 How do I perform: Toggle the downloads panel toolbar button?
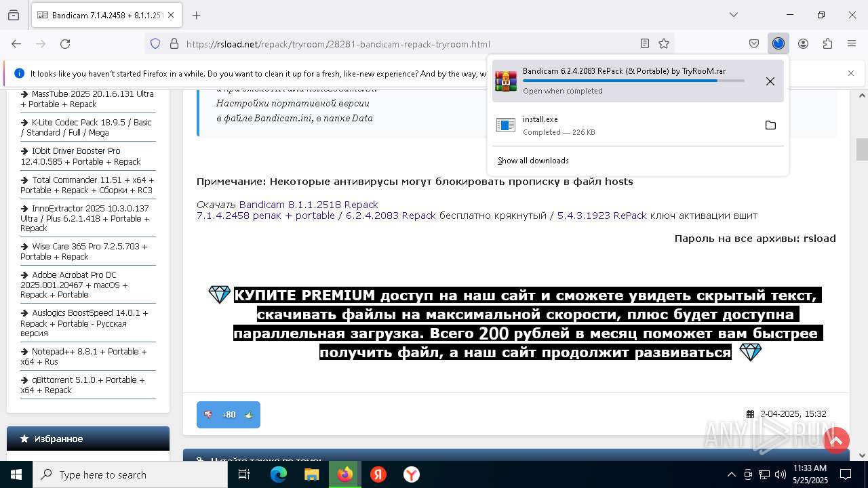point(778,43)
